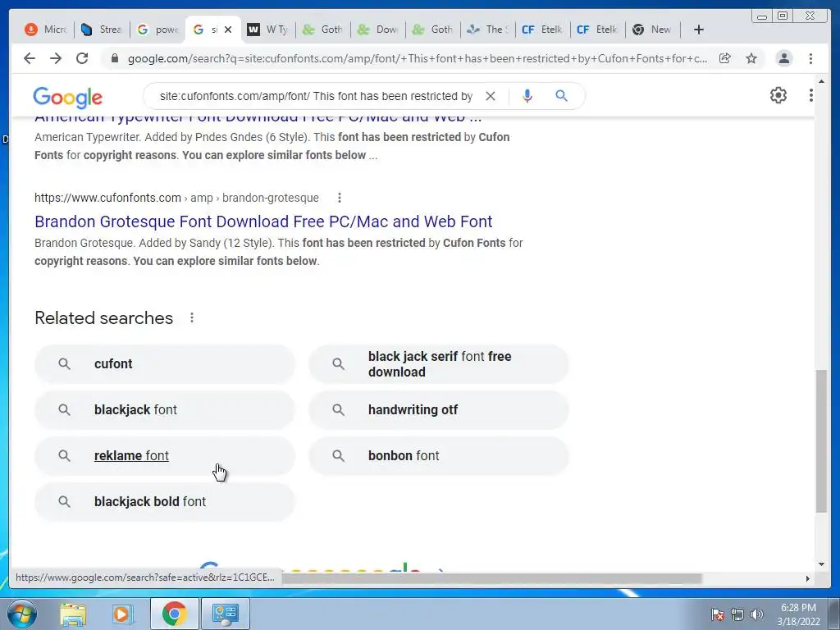Screen dimensions: 840x630
Task: Search related term reklame font
Action: [164, 456]
